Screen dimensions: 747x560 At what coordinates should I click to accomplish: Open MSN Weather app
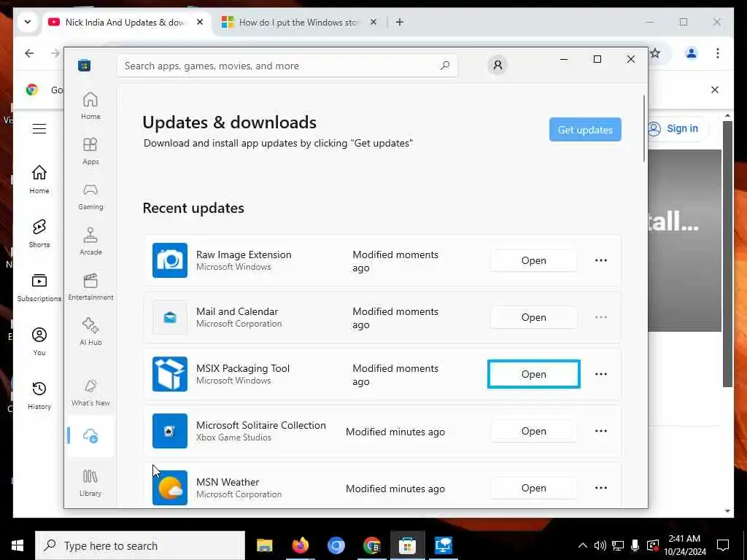pos(533,488)
